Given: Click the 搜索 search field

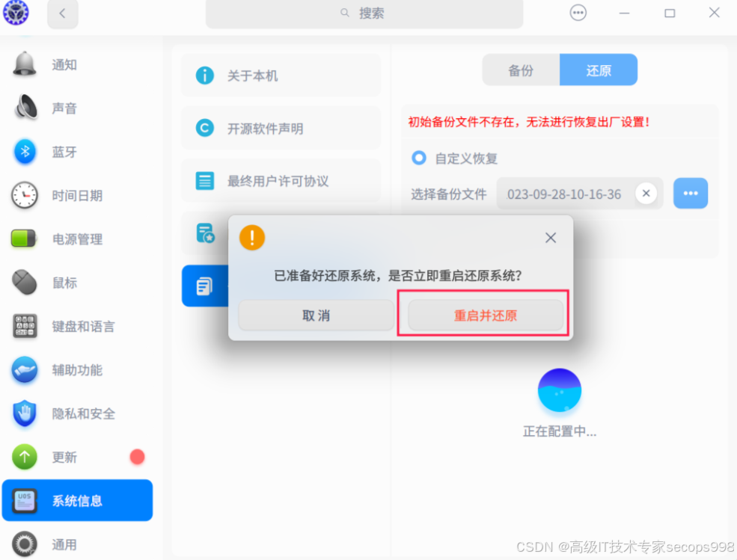Looking at the screenshot, I should coord(364,13).
